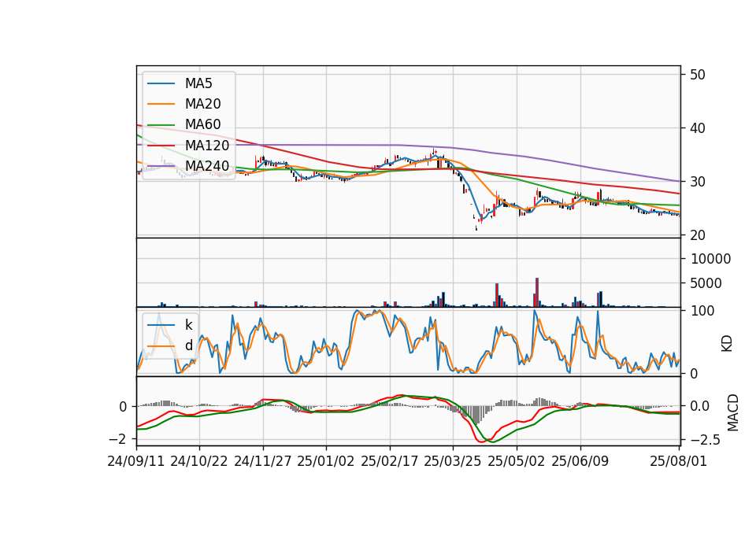Click the price axis value 20
The image size is (756, 543).
point(698,235)
